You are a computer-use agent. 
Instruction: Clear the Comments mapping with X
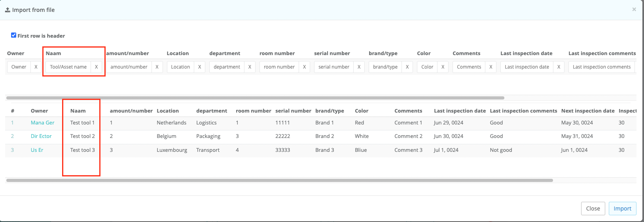tap(491, 67)
